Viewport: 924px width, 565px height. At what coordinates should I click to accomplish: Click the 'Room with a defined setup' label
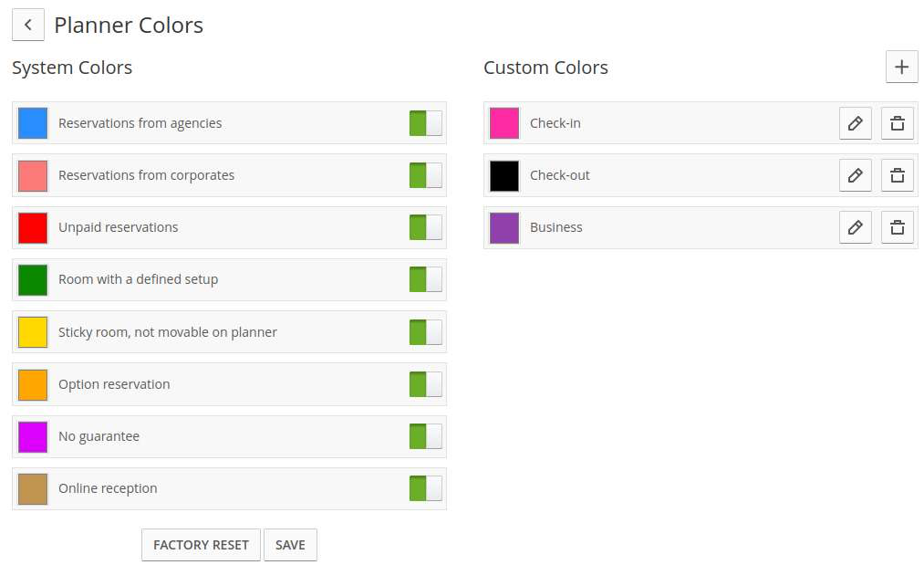(x=138, y=279)
